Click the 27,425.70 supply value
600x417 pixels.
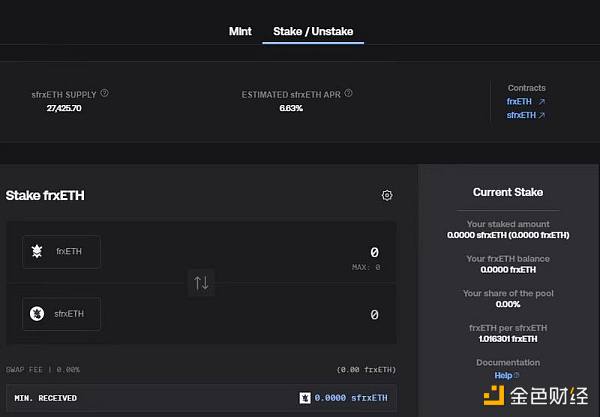coord(64,108)
